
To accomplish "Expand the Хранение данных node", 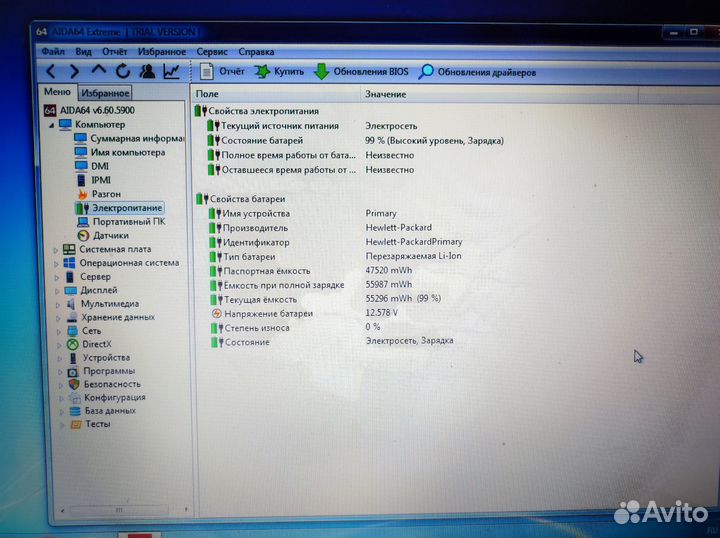I will pos(59,318).
